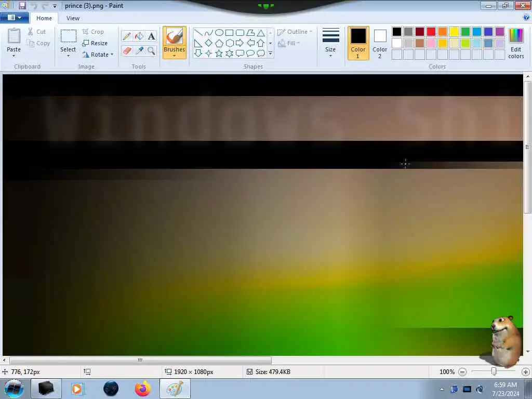Screen dimensions: 532x399
Task: Switch to the View tab
Action: coord(73,18)
